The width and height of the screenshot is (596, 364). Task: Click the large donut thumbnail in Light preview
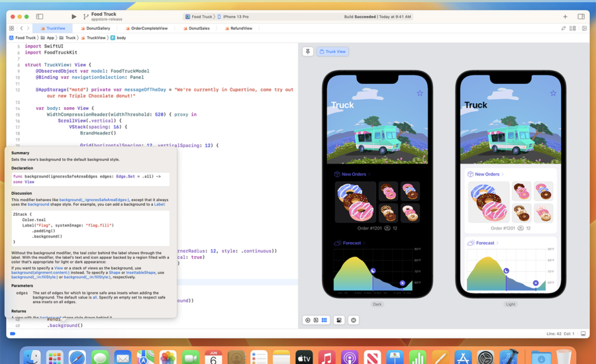click(489, 202)
